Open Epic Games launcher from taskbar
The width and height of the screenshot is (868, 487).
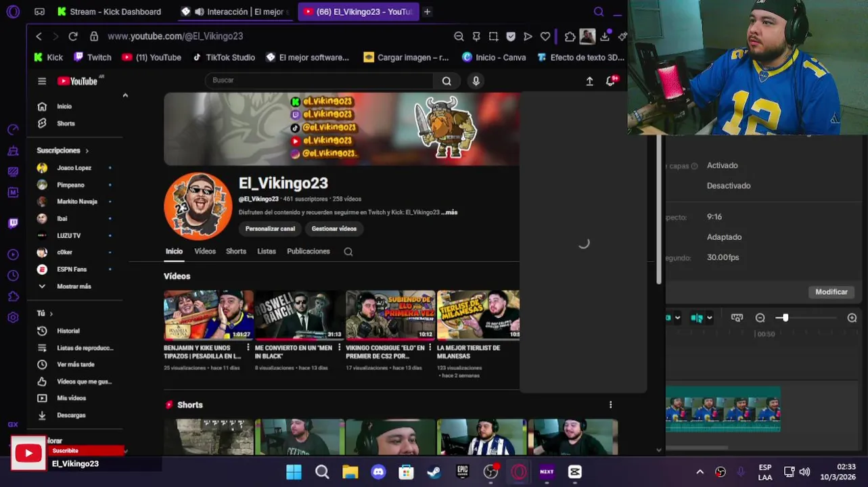(463, 471)
